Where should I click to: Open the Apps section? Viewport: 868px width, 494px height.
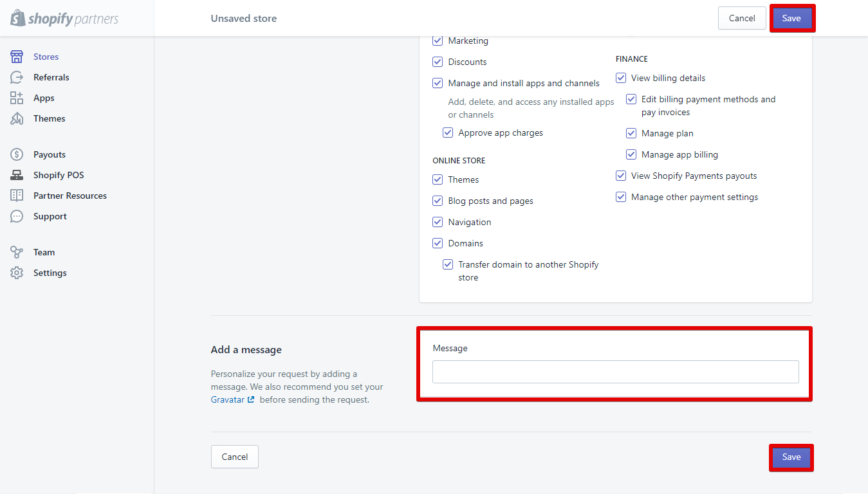coord(43,98)
